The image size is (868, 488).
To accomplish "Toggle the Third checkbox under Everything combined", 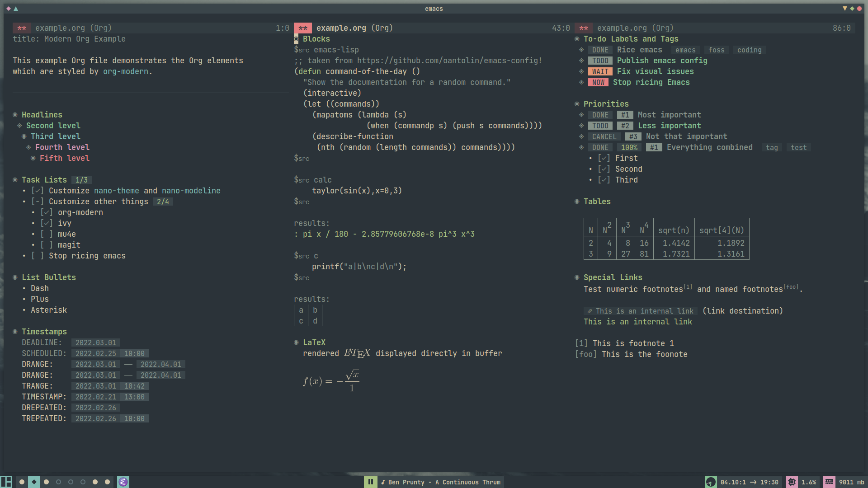I will [x=604, y=180].
